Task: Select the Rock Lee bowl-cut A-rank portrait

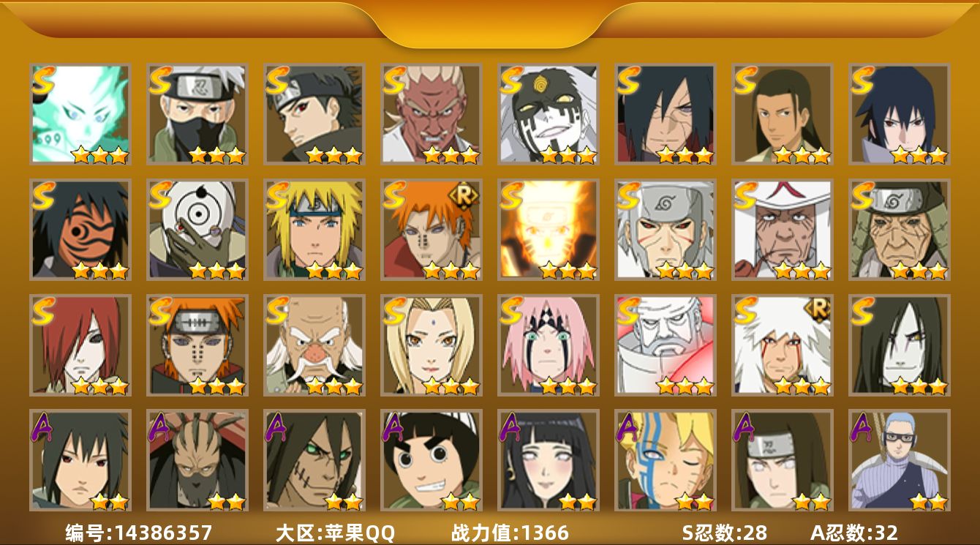Action: point(431,460)
